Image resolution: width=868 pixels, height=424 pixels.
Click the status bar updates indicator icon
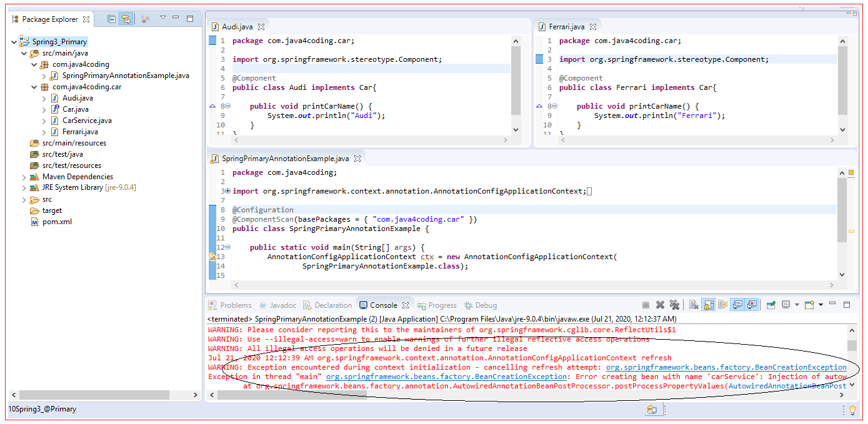[651, 410]
